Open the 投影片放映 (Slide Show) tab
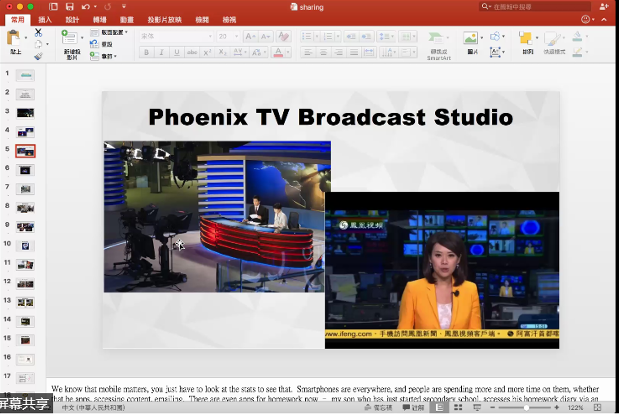Screen dimensions: 619x414 click(164, 19)
